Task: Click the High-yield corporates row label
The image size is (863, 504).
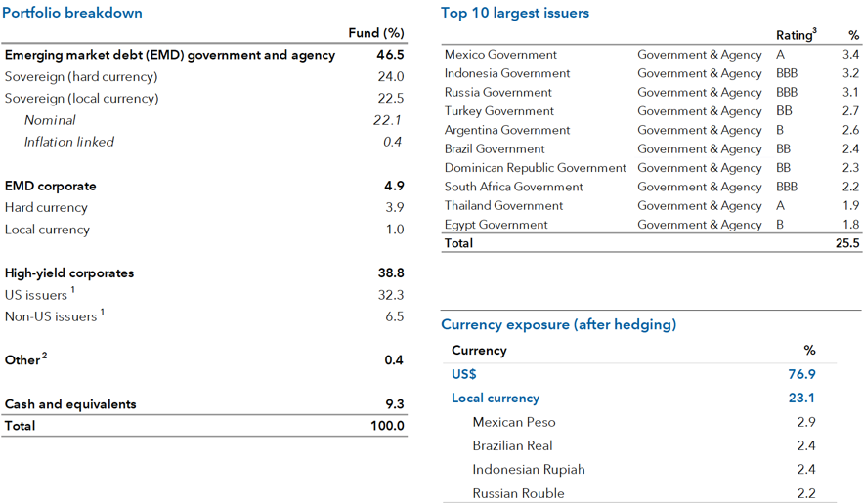Action: [x=69, y=273]
